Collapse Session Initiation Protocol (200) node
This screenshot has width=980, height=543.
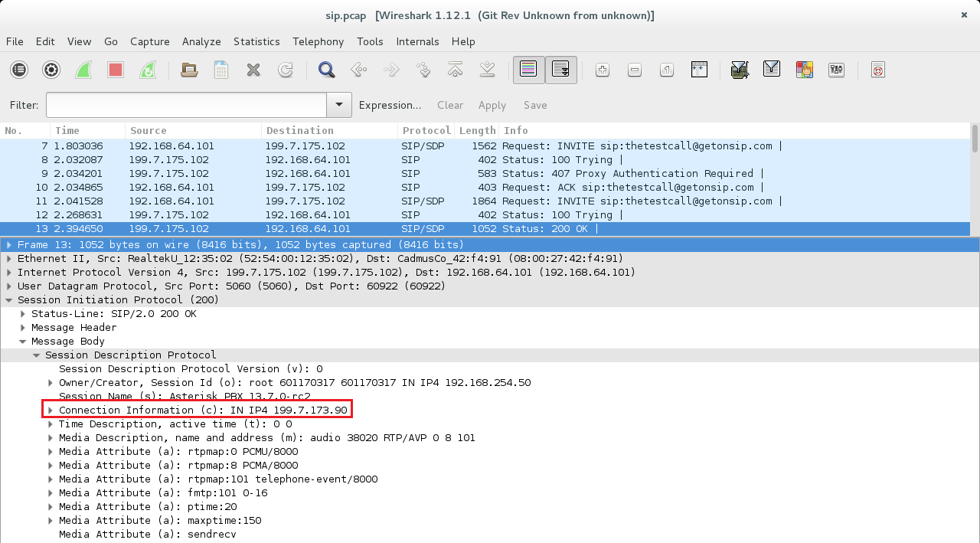[x=8, y=300]
